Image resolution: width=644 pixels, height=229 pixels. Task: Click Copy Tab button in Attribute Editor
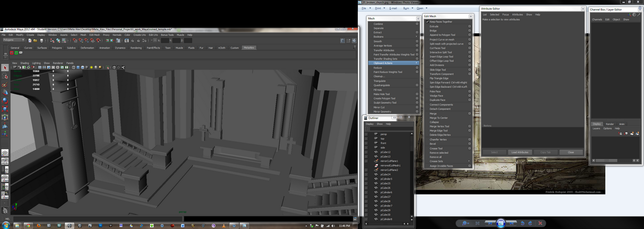click(x=545, y=152)
